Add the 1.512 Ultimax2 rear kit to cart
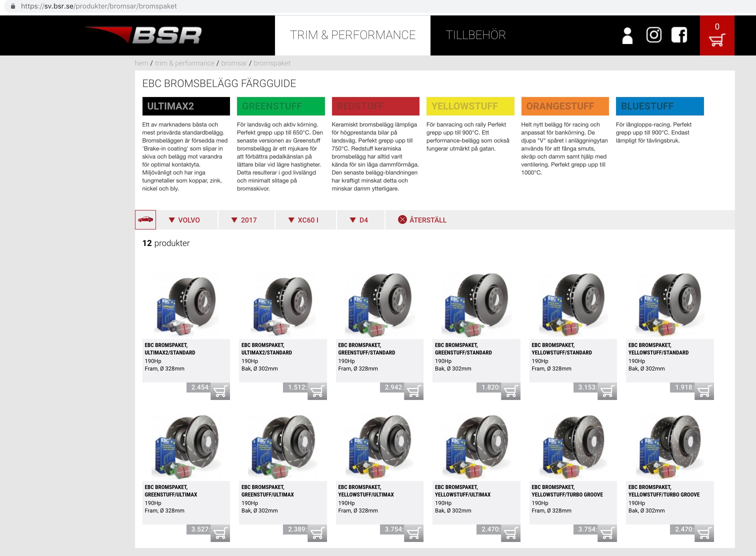Viewport: 756px width, 556px height. 317,391
